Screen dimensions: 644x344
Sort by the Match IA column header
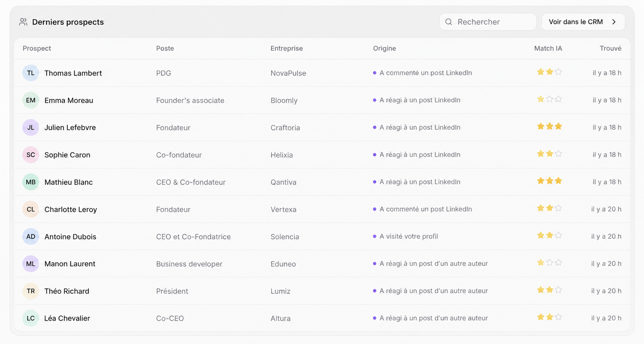coord(548,48)
